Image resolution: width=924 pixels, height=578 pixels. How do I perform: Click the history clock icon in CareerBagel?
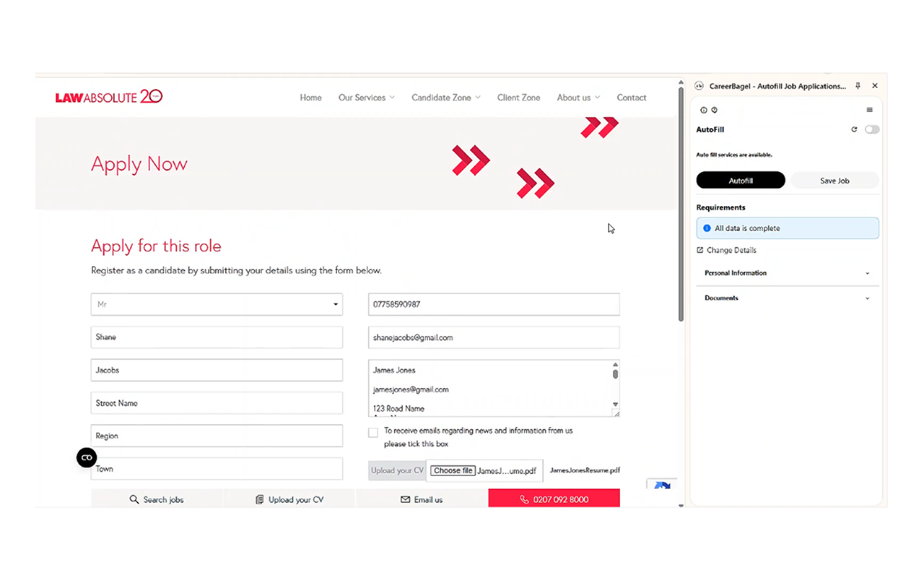[714, 110]
